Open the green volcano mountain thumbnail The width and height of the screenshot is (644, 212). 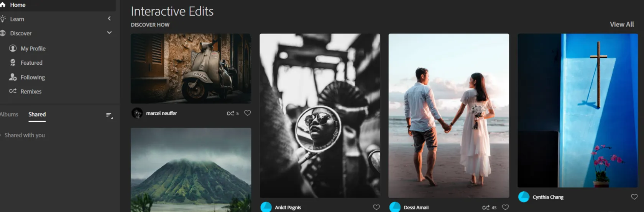(x=191, y=170)
